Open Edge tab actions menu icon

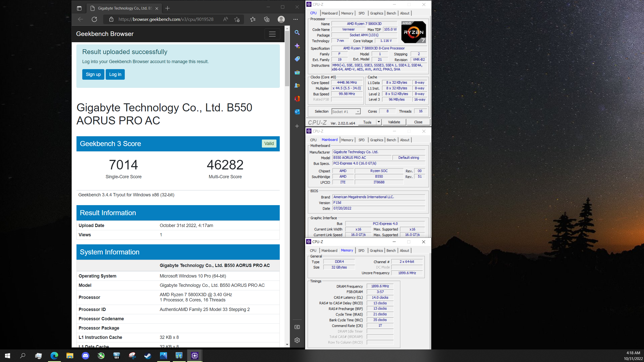[79, 8]
